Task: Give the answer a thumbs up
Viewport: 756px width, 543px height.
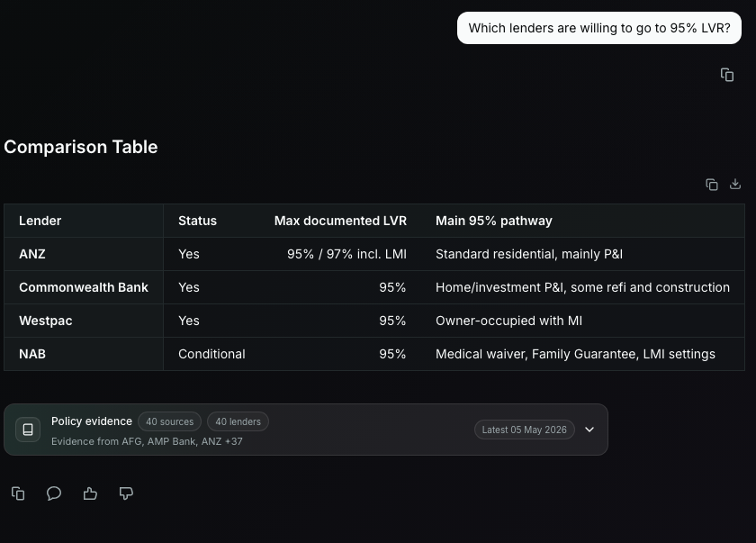Action: (x=90, y=493)
